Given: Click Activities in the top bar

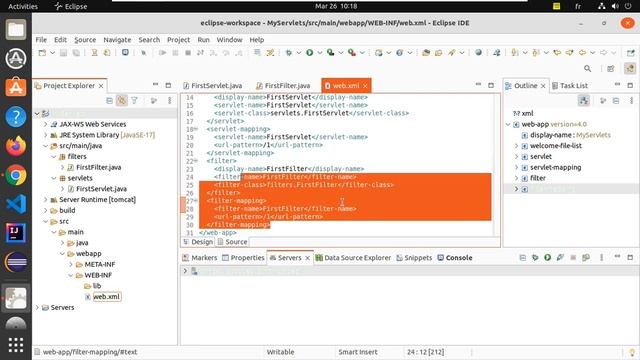Looking at the screenshot, I should point(23,6).
